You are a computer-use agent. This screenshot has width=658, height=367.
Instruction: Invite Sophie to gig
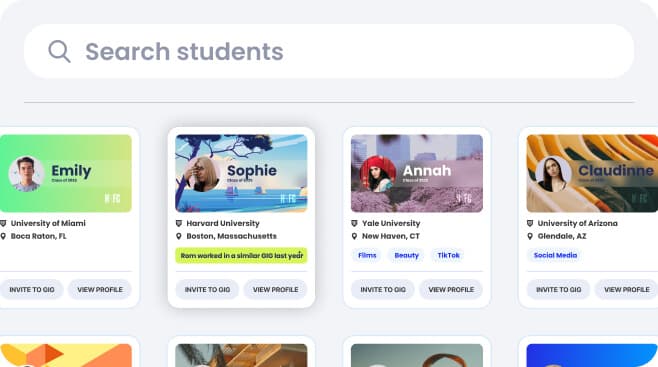click(207, 289)
